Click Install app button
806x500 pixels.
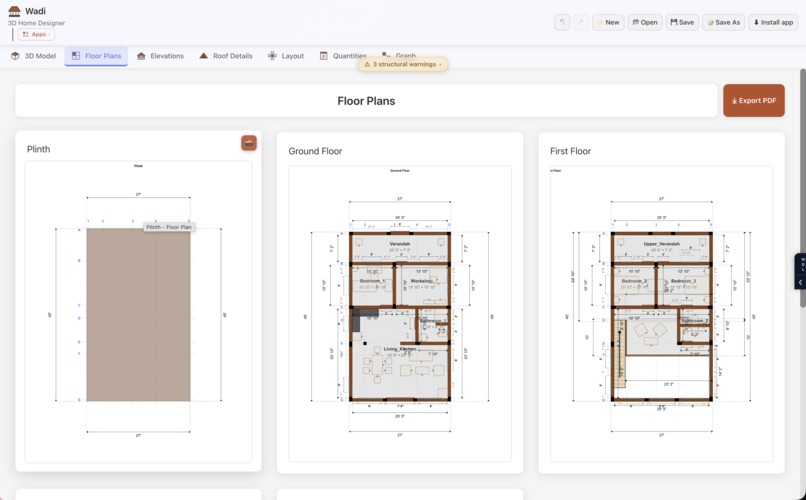point(773,22)
